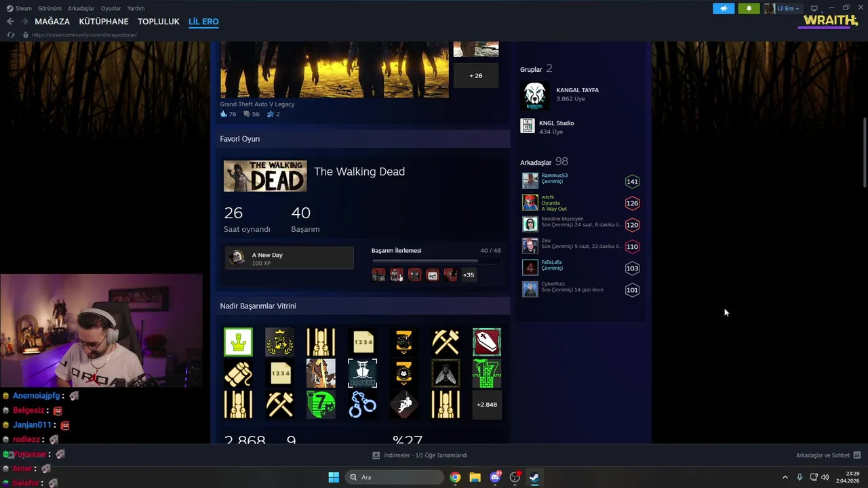Open the framed fly achievement icon

pyautogui.click(x=446, y=373)
